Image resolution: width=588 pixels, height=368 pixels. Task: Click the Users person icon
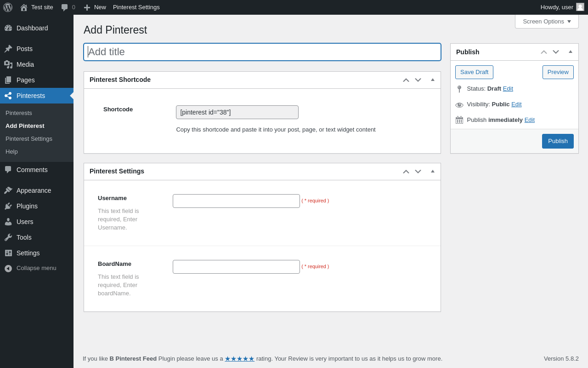coord(8,222)
